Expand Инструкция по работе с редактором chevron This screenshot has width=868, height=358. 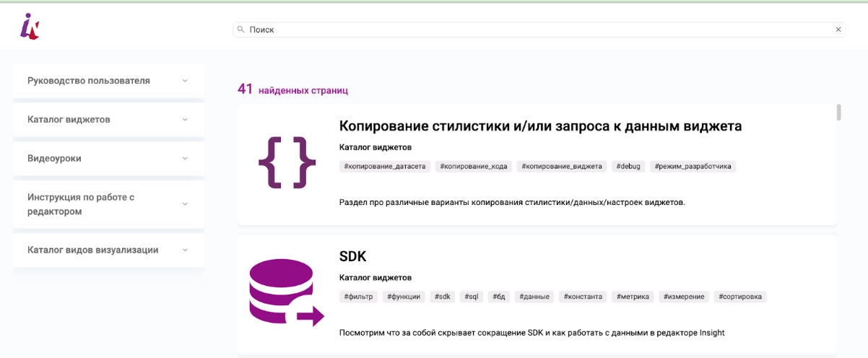pyautogui.click(x=185, y=204)
